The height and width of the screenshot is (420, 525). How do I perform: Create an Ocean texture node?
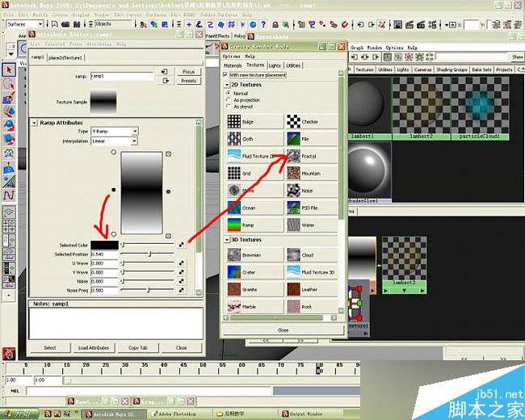254,208
